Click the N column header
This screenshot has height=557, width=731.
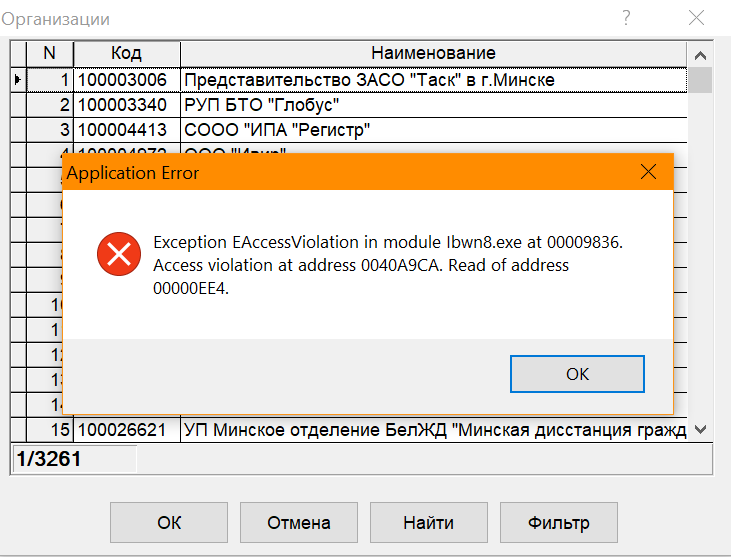click(49, 53)
